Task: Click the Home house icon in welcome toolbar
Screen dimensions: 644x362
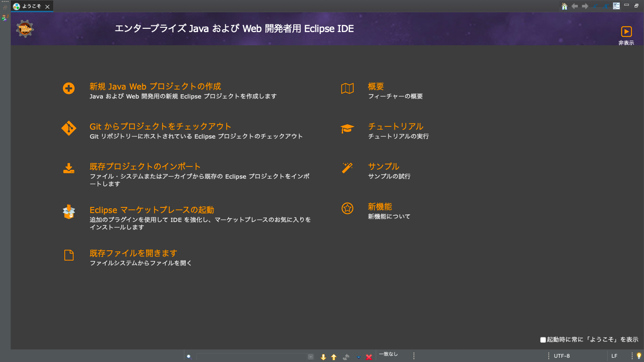Action: [564, 6]
